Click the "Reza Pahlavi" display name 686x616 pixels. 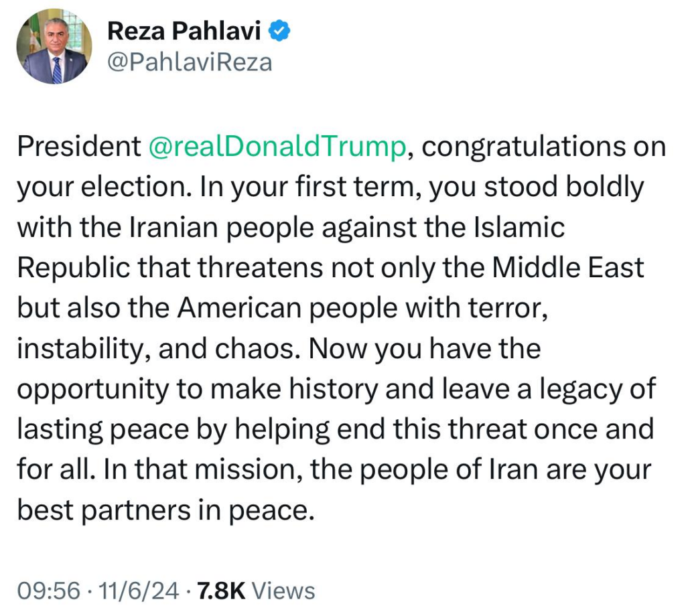click(184, 31)
